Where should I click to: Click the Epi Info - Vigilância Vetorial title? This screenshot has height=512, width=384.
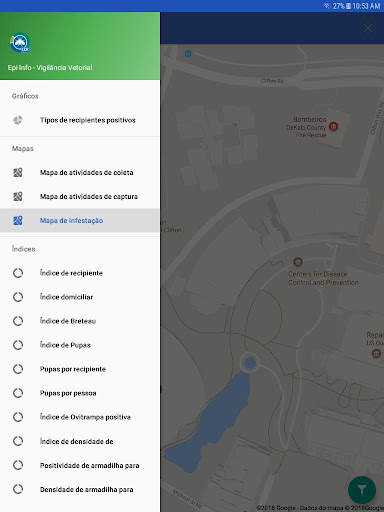(x=50, y=68)
